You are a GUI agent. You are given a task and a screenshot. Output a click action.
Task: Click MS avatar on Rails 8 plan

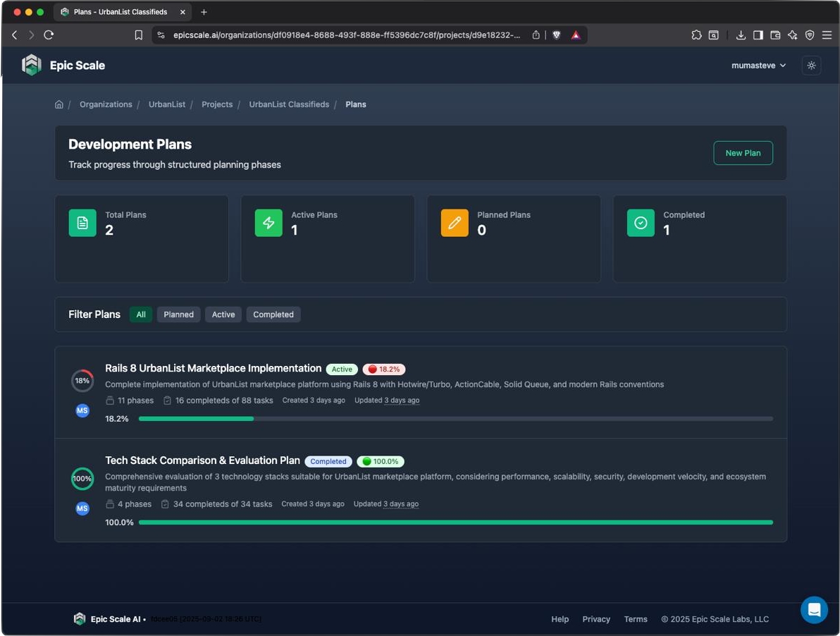(82, 410)
